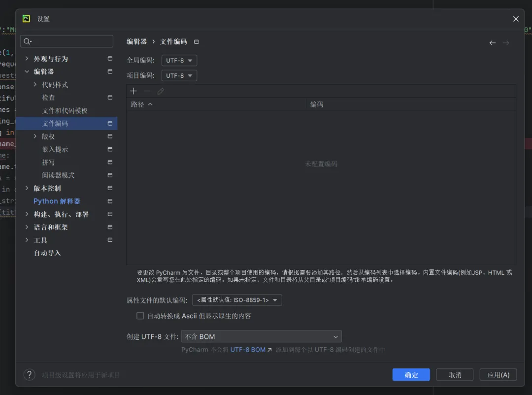Expand the 版本控制 tree node

[27, 188]
